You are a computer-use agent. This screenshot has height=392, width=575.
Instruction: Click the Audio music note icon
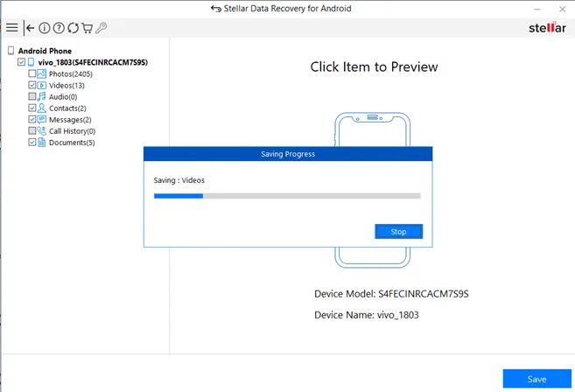coord(42,97)
